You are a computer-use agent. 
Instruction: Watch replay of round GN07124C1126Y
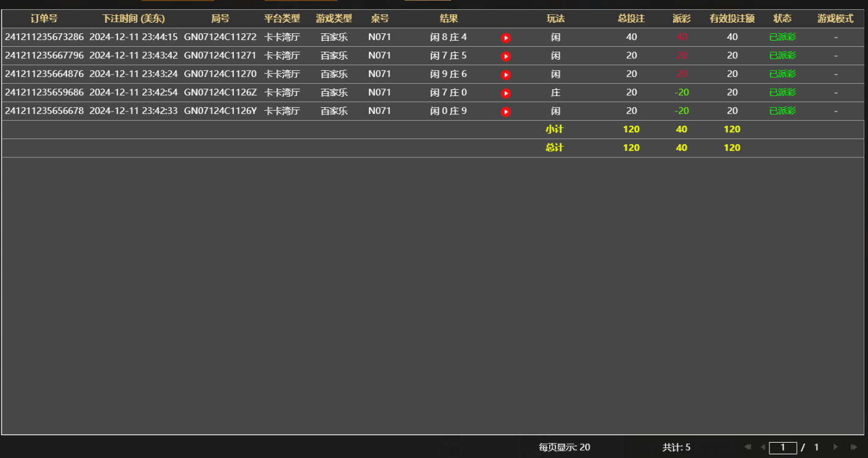(x=505, y=111)
